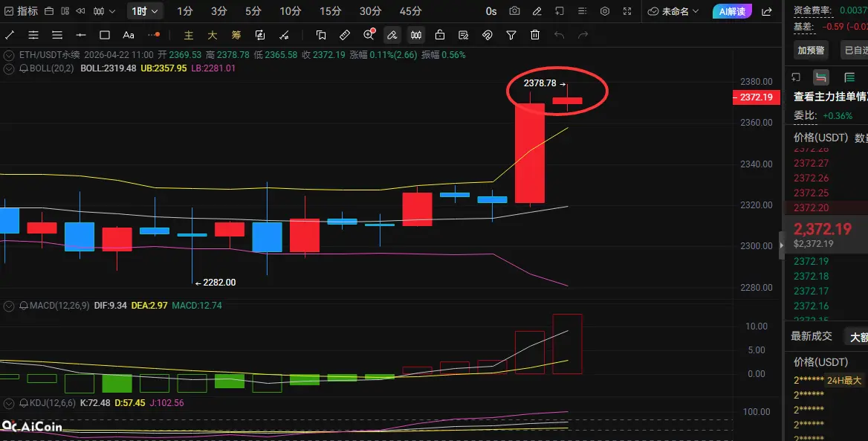The image size is (868, 441).
Task: Select combined order book view icon
Action: tap(821, 77)
